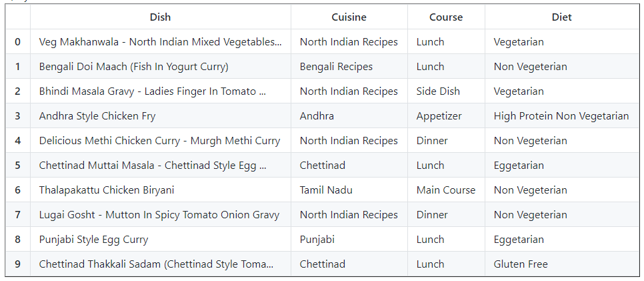Viewport: 644px width, 281px height.
Task: Select the Main Course cell
Action: coord(446,190)
